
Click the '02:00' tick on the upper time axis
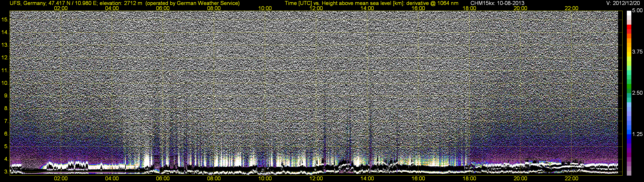[x=61, y=8]
